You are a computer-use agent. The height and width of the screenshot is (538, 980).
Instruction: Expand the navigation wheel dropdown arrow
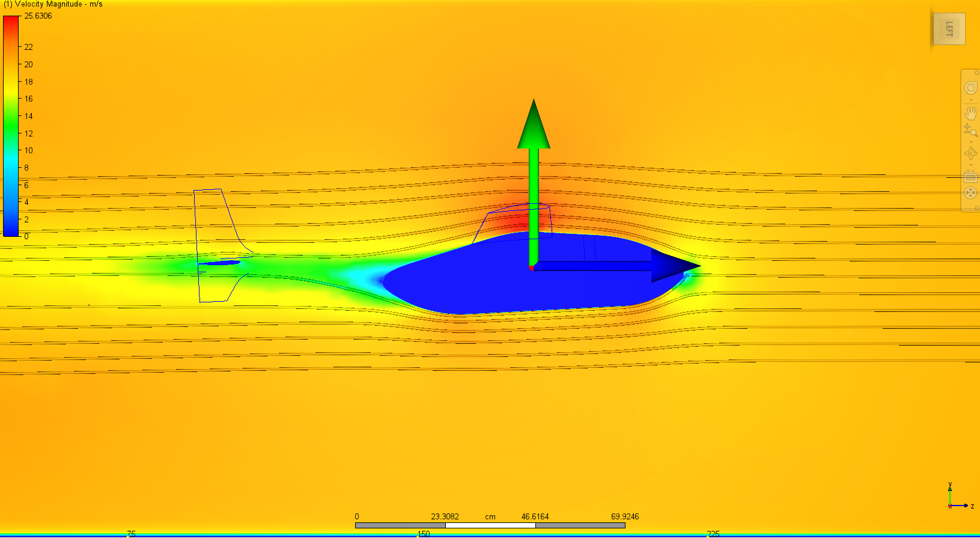click(971, 100)
